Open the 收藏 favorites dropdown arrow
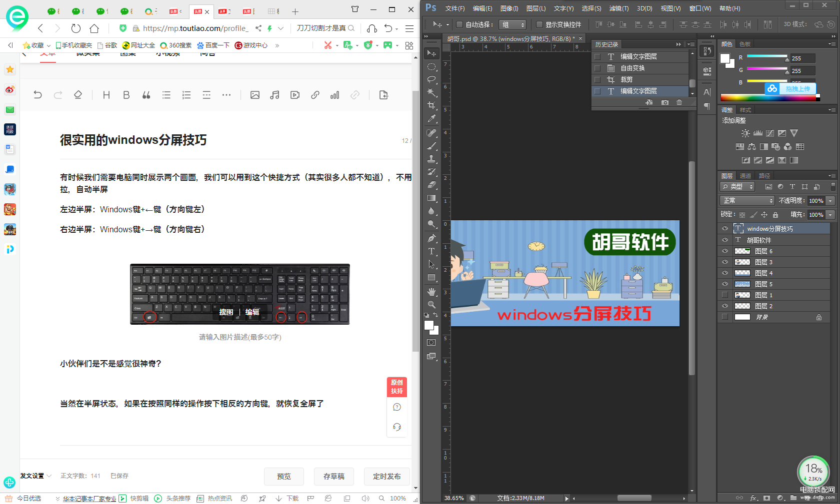Viewport: 840px width, 504px height. click(48, 45)
